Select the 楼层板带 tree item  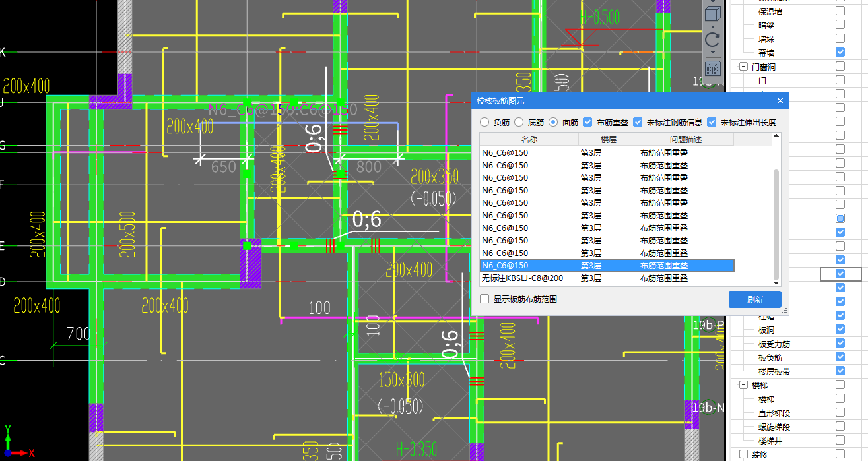pyautogui.click(x=774, y=371)
